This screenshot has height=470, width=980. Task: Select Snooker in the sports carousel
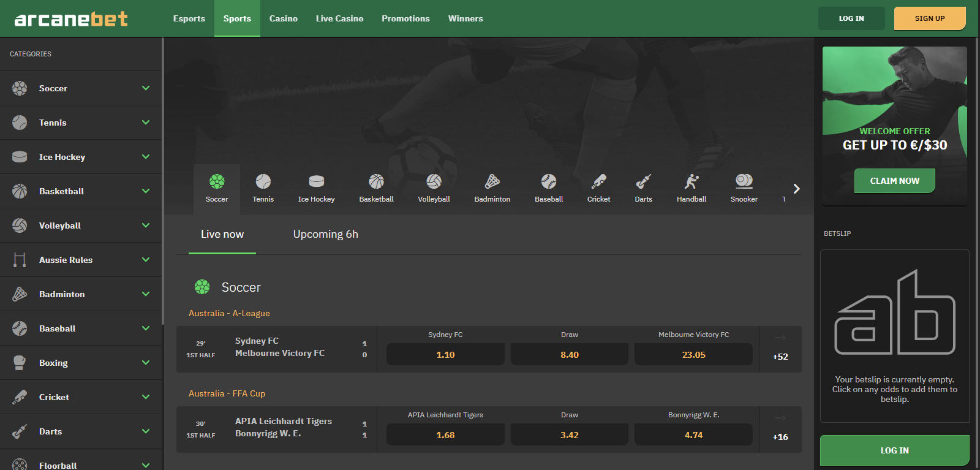click(744, 189)
